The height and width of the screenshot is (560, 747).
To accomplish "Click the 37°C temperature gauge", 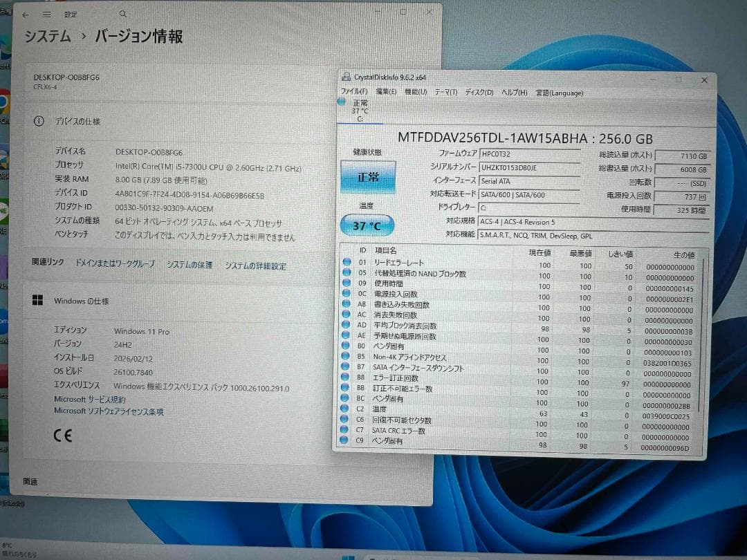I will pos(369,225).
